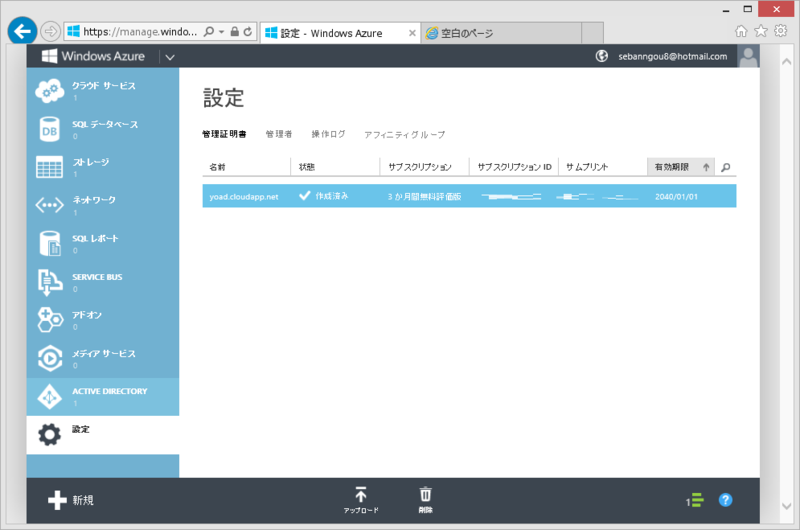Click the 新規 button label
The width and height of the screenshot is (800, 530).
pyautogui.click(x=83, y=500)
